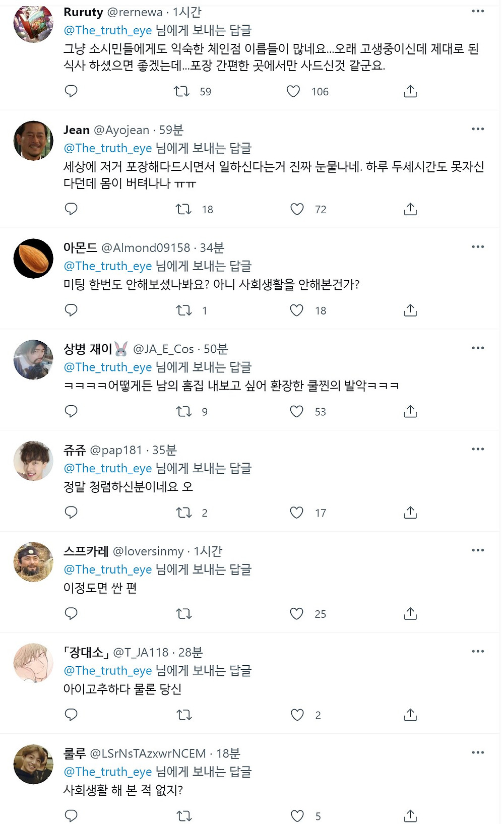Open more options on Jean's tweet
The width and height of the screenshot is (504, 824).
[x=477, y=129]
